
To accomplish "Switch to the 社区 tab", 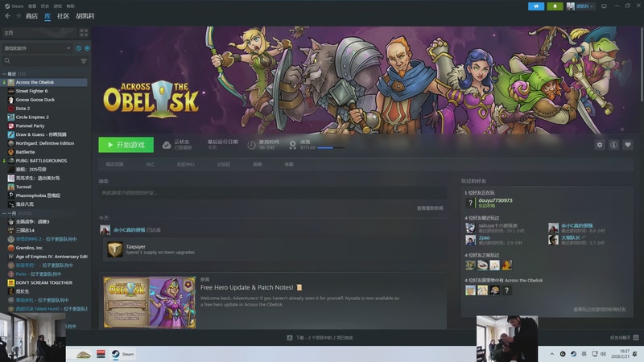I will tap(63, 16).
